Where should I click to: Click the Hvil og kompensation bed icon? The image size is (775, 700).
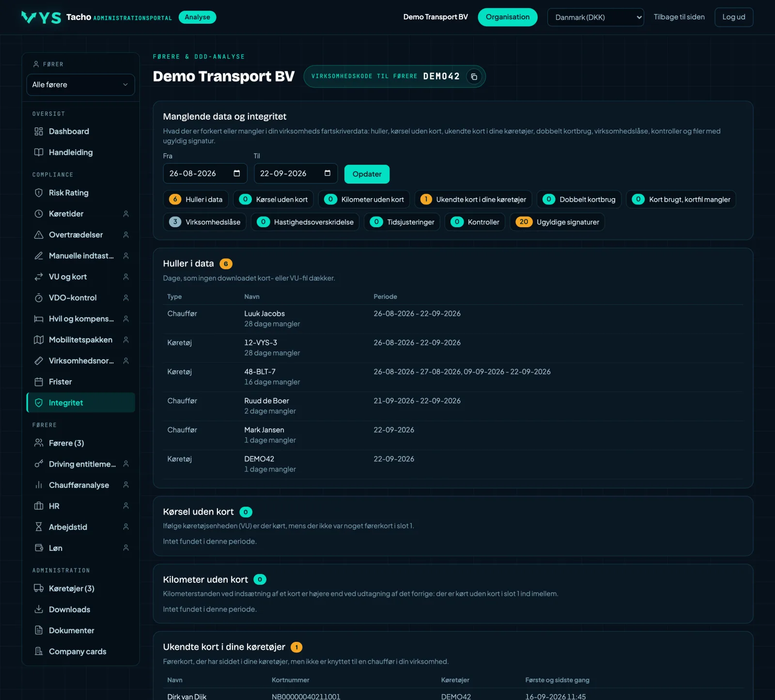[x=39, y=319]
